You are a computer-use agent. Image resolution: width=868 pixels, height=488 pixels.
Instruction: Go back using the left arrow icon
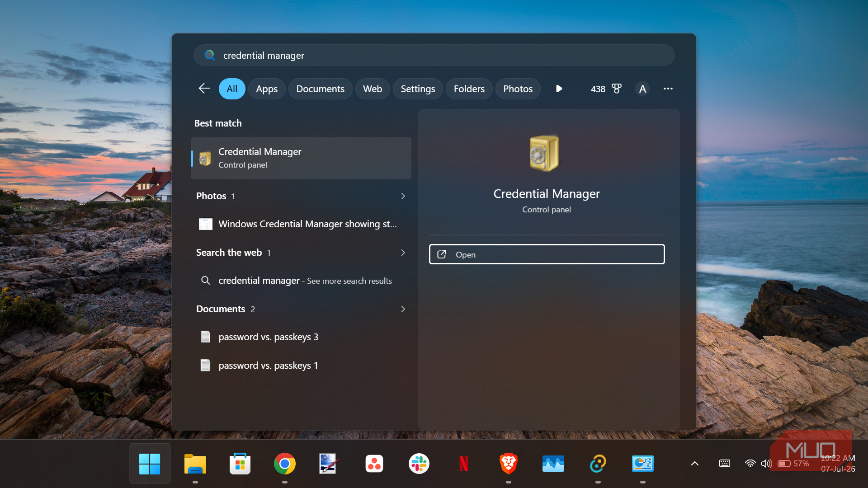[x=204, y=89]
